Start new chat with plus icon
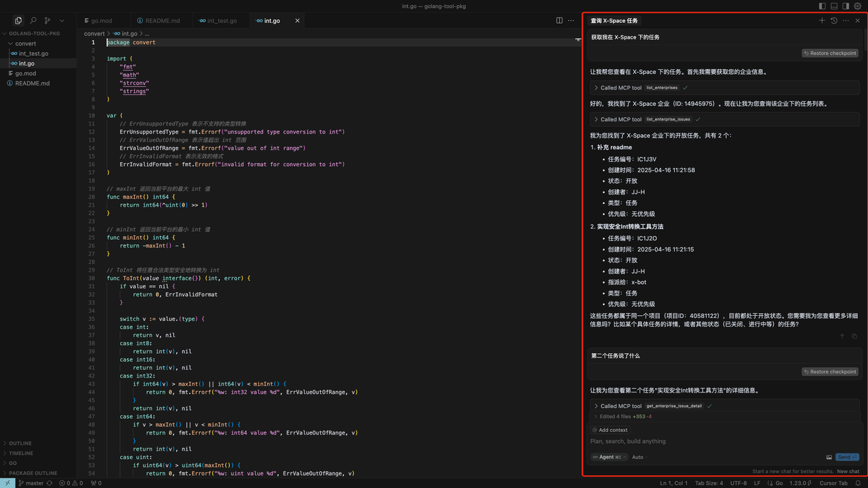This screenshot has width=868, height=488. click(x=822, y=21)
